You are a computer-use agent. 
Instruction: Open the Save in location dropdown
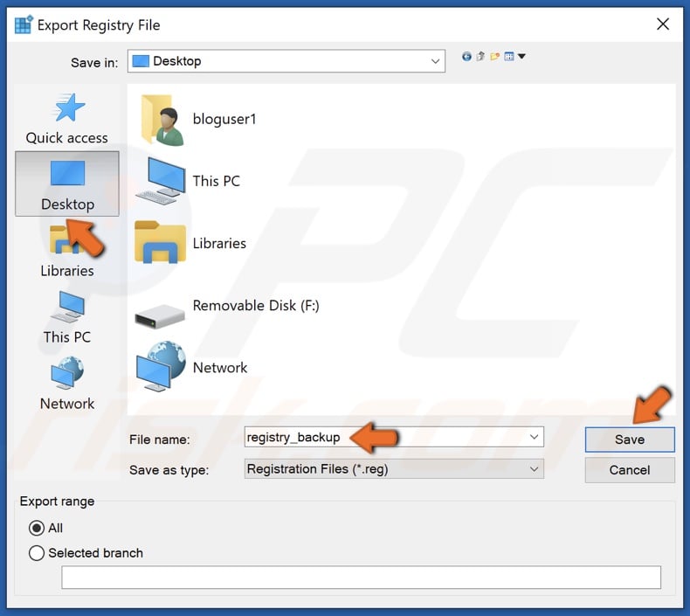coord(286,61)
